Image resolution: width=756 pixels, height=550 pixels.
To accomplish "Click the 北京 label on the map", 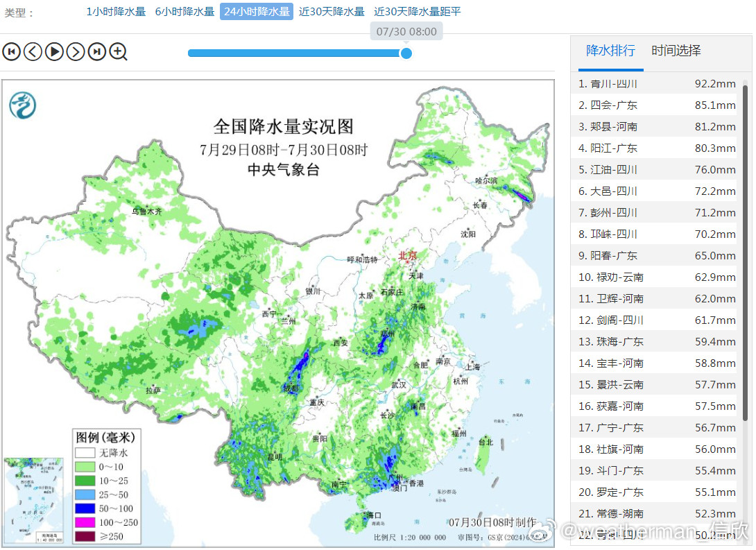I will pos(407,255).
